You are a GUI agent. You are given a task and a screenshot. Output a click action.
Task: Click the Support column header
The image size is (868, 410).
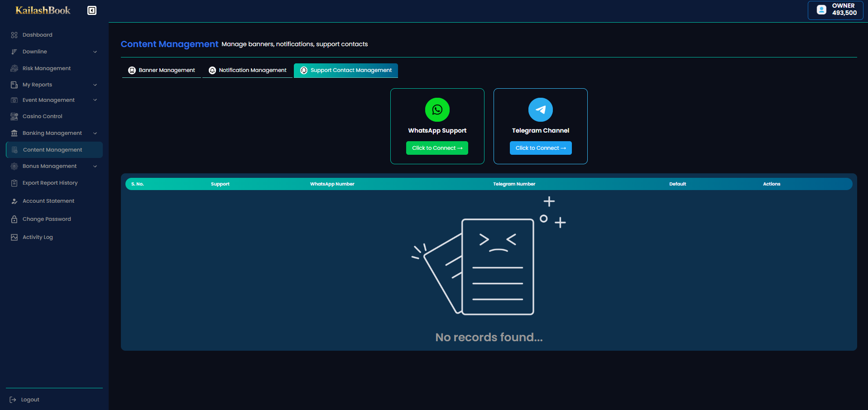pos(220,184)
